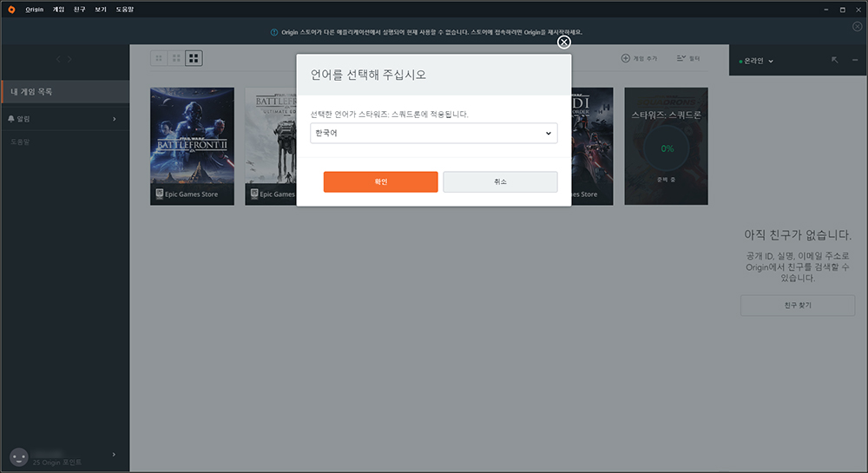This screenshot has height=473, width=868.
Task: Switch to medium grid view
Action: point(176,58)
